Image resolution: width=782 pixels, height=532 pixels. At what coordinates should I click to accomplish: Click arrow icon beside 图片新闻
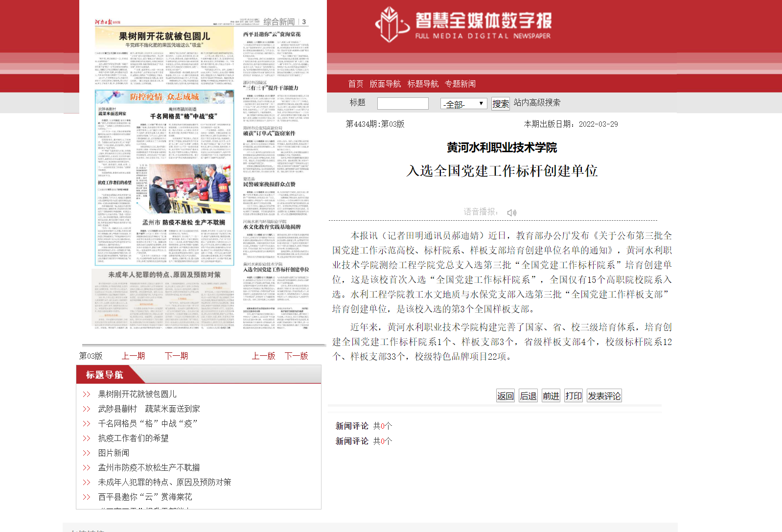[87, 453]
